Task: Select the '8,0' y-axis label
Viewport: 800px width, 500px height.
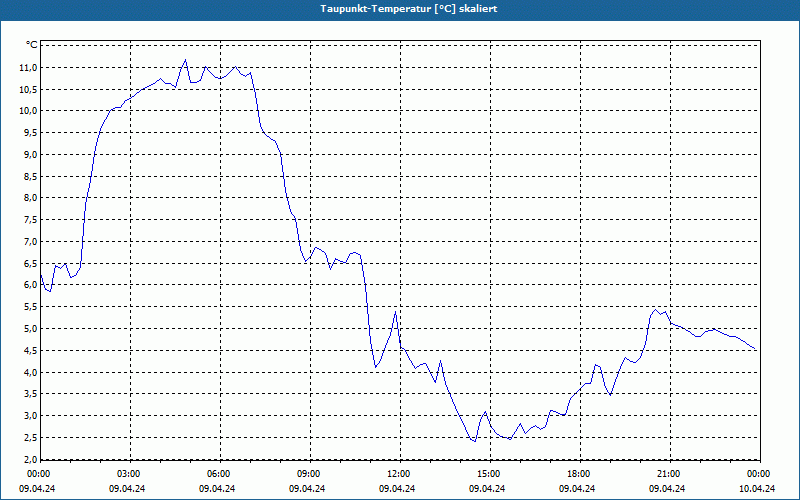Action: click(x=31, y=197)
